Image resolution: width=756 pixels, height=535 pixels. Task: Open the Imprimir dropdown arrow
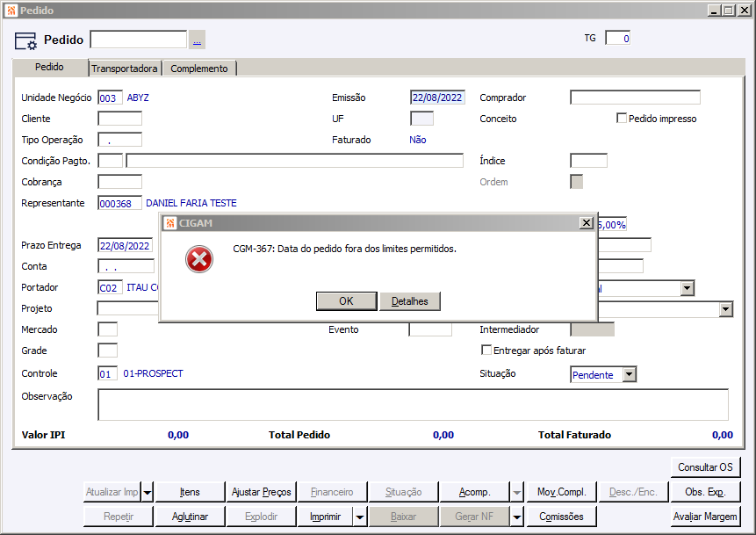(x=360, y=517)
